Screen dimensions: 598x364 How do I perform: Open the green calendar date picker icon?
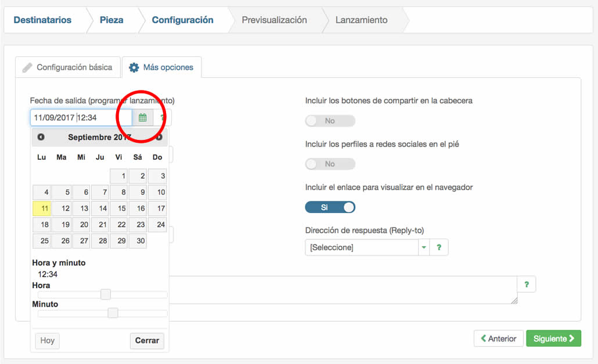(x=142, y=117)
